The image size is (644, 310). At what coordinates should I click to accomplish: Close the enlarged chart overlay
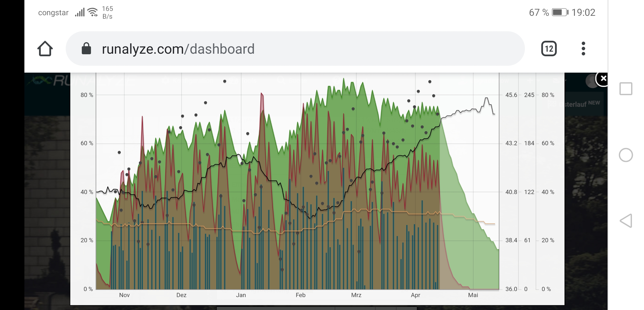click(603, 78)
